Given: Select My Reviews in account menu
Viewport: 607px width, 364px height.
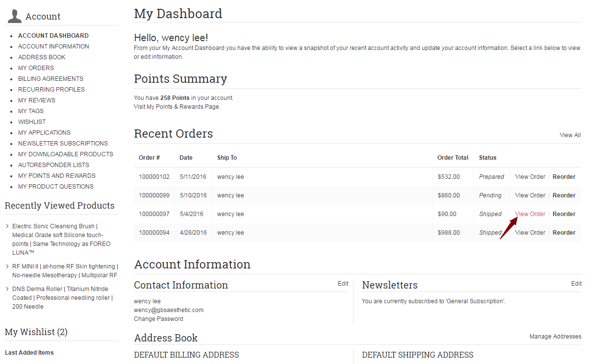Looking at the screenshot, I should 37,100.
